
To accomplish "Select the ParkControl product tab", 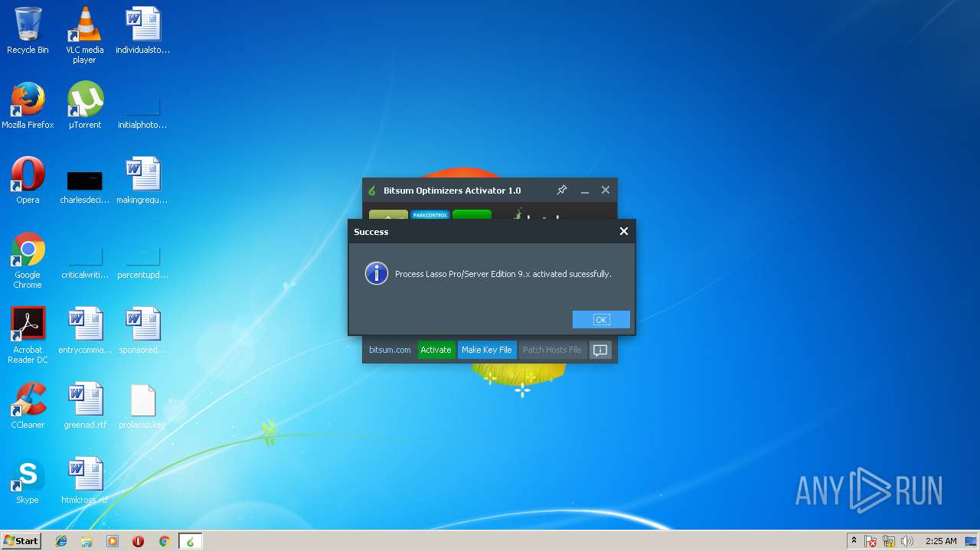I will pos(430,215).
